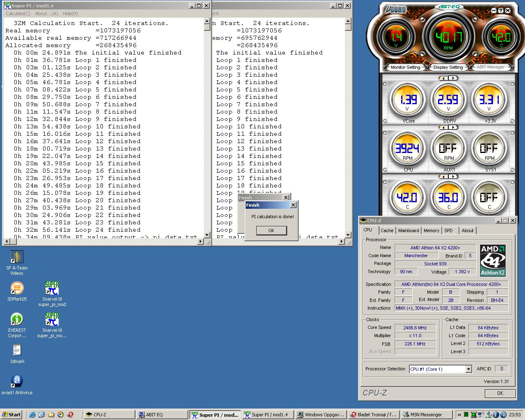Click the AMD Athlon 64 X2 logo
Image resolution: width=525 pixels, height=420 pixels.
pos(493,260)
